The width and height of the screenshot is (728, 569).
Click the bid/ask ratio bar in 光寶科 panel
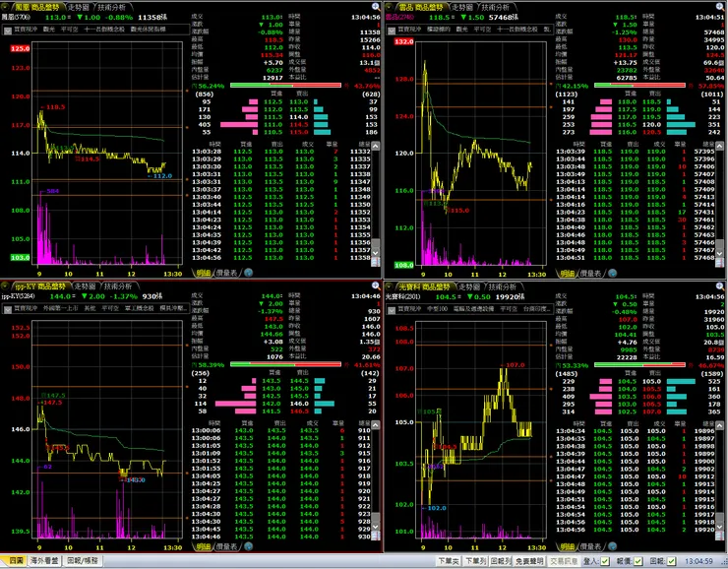(639, 364)
